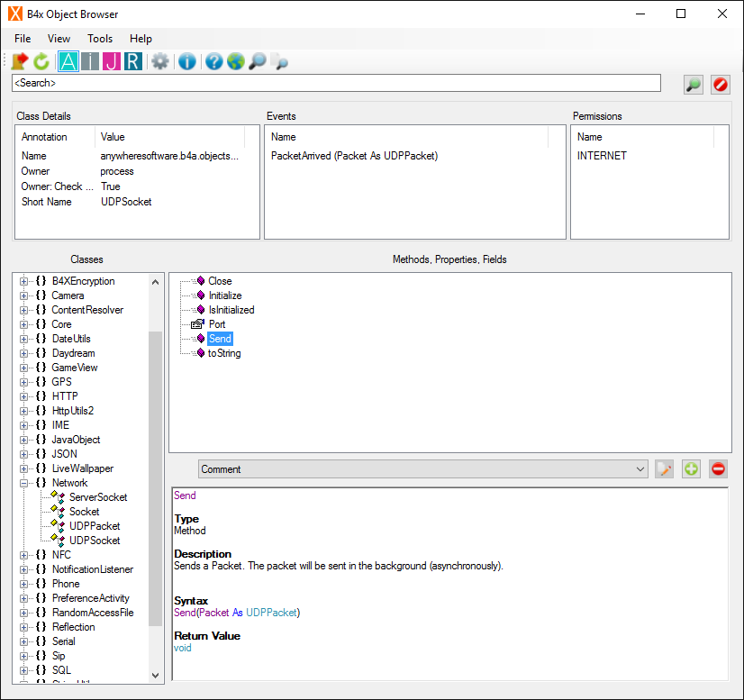Viewport: 744px width, 700px height.
Task: Click the Name column header in Permissions
Action: (643, 137)
